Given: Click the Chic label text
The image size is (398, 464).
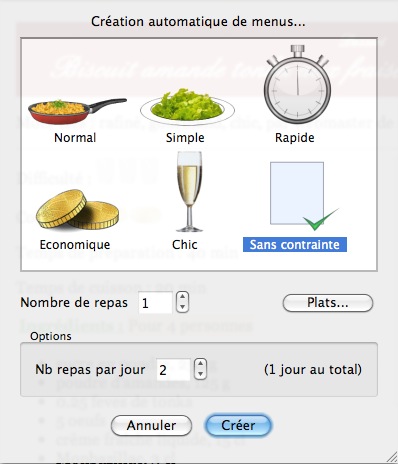Looking at the screenshot, I should [x=185, y=245].
